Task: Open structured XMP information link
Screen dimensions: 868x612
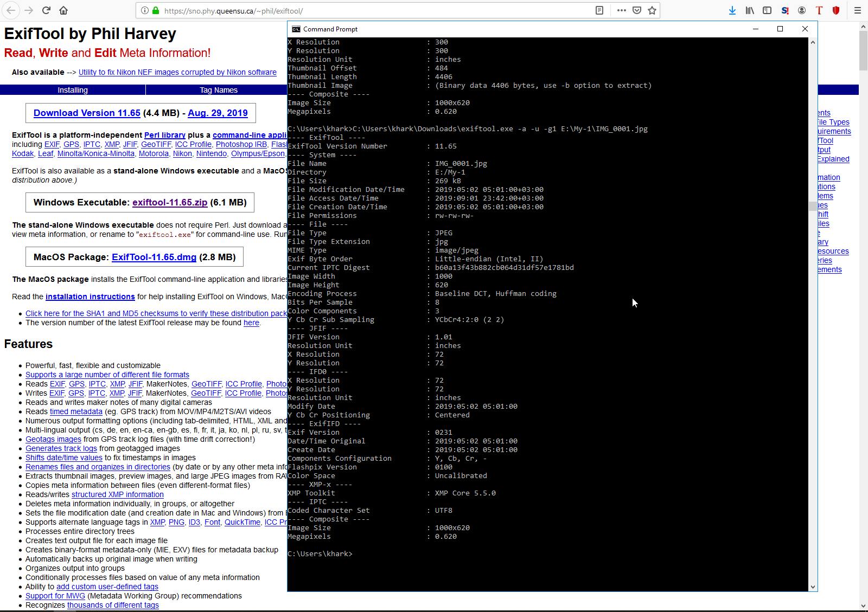Action: 118,494
